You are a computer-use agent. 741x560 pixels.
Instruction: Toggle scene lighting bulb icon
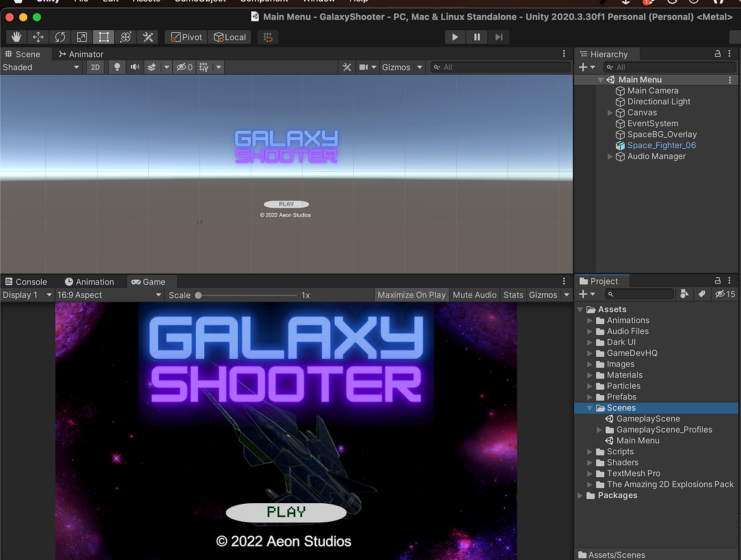coord(117,67)
